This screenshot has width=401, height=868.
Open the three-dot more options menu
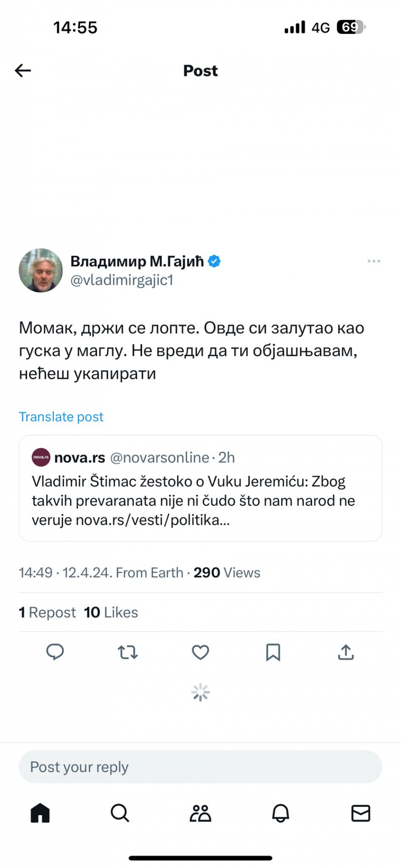pyautogui.click(x=373, y=261)
